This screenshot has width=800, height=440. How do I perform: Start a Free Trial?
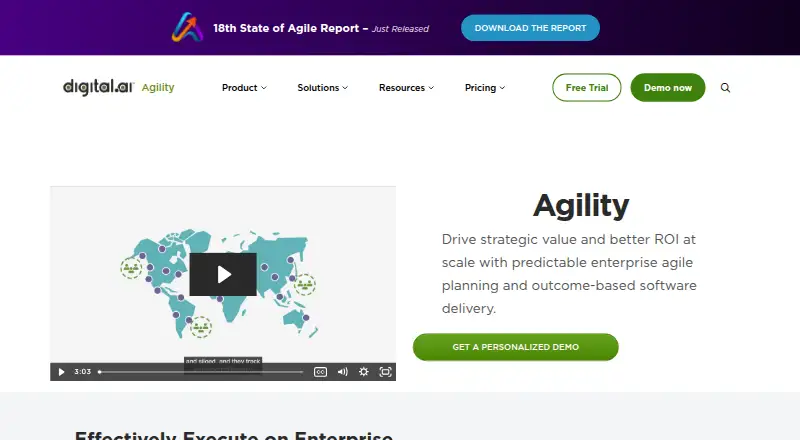pos(587,87)
